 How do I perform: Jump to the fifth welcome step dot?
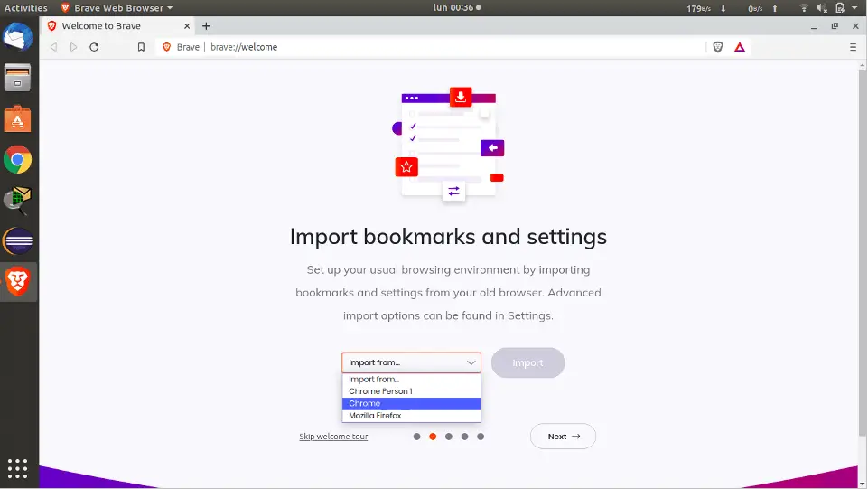tap(481, 437)
